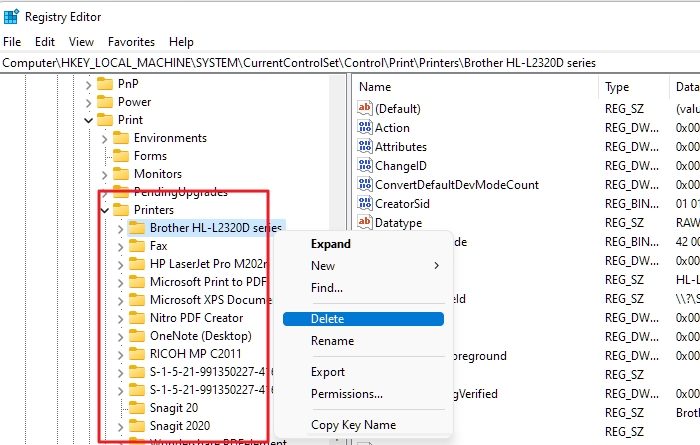Select the Brother HL-L2320D series folder icon
Image resolution: width=700 pixels, height=445 pixels.
coord(137,228)
